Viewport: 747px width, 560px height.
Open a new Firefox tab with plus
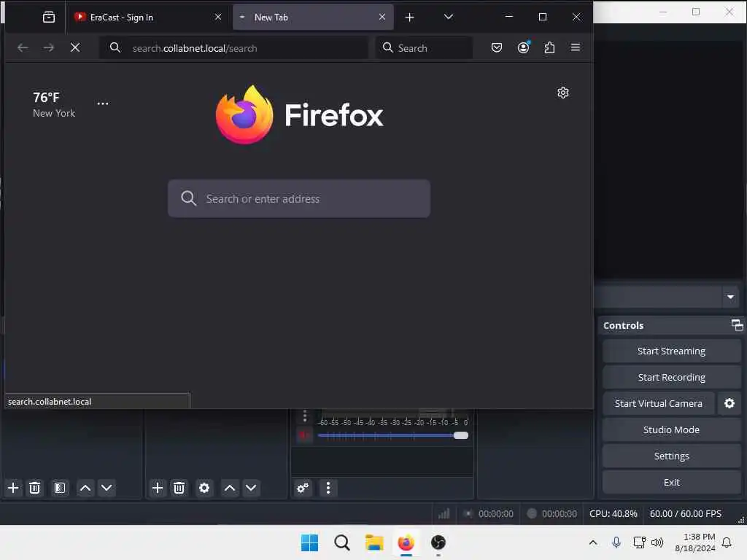(x=409, y=17)
